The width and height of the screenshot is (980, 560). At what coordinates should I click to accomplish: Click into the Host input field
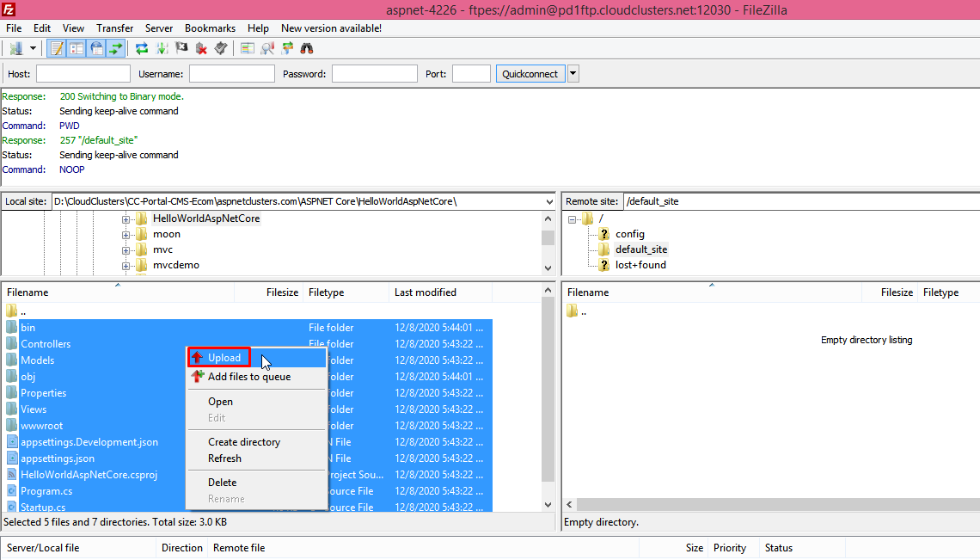[83, 74]
